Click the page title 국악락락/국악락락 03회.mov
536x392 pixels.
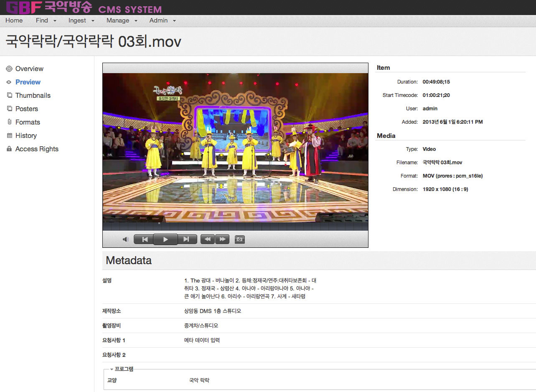tap(93, 41)
